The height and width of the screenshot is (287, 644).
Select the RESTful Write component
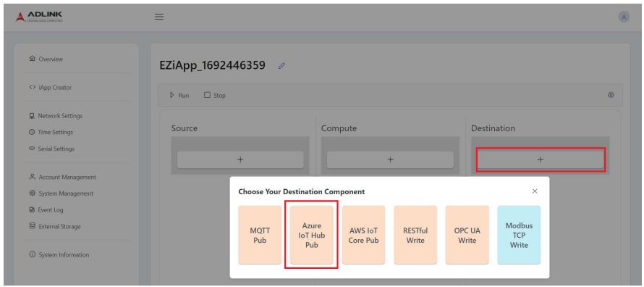tap(415, 236)
